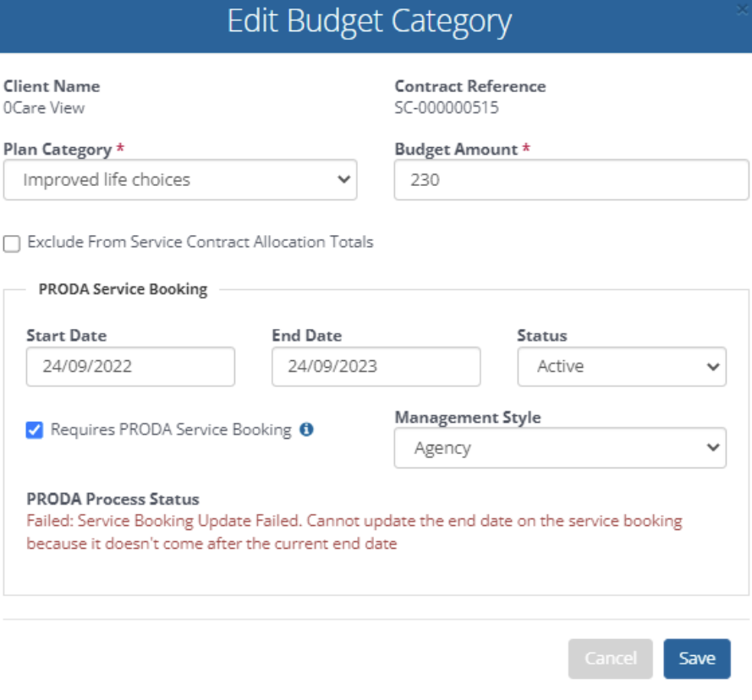Open the Plan Category dropdown

click(179, 180)
